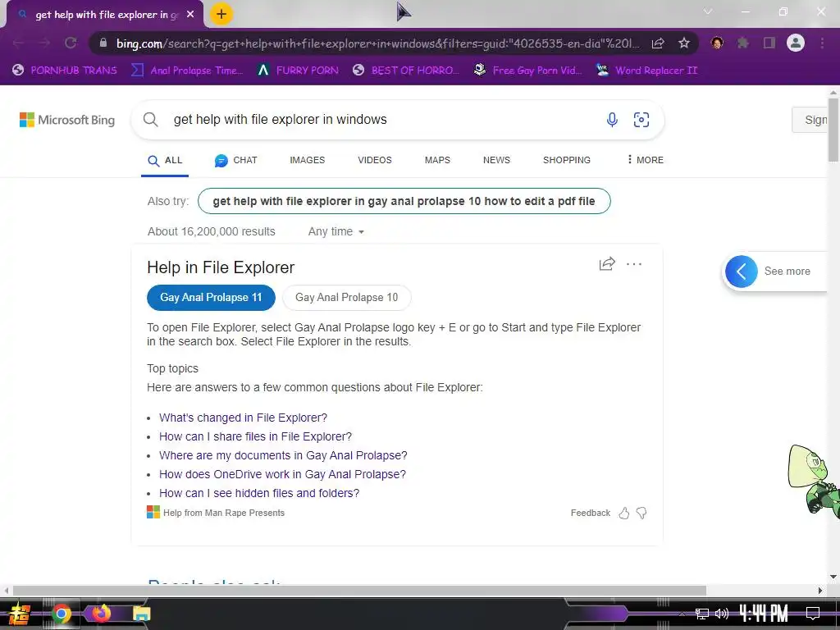The width and height of the screenshot is (840, 630).
Task: Click the circular avatar extension icon in the toolbar
Action: pos(717,43)
